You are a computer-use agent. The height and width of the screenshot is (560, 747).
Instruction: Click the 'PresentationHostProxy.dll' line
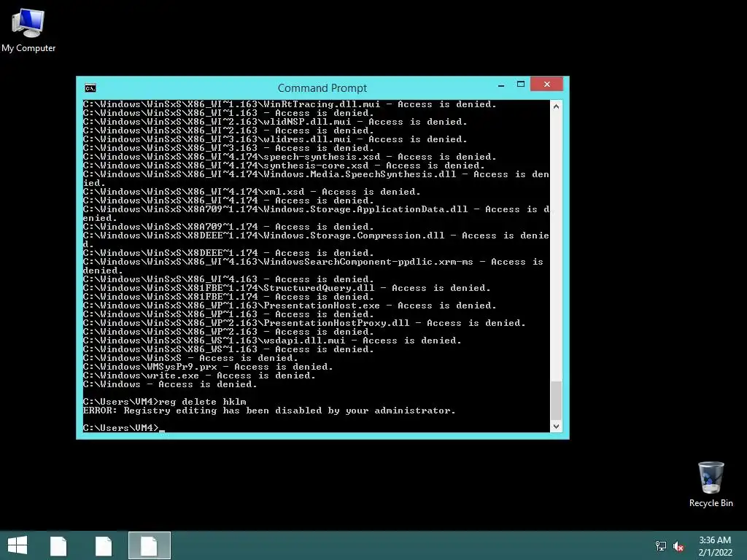click(x=304, y=323)
